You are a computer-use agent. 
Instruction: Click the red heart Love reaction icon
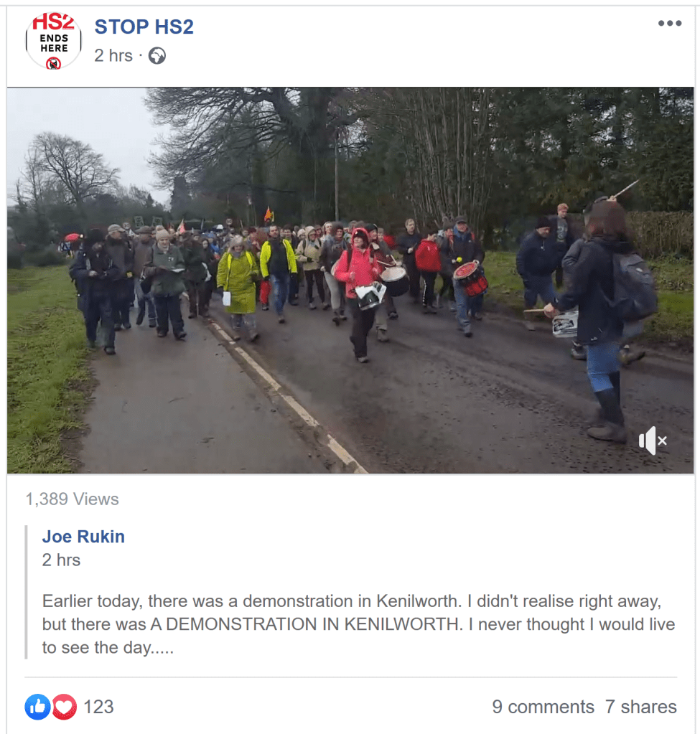click(x=64, y=707)
